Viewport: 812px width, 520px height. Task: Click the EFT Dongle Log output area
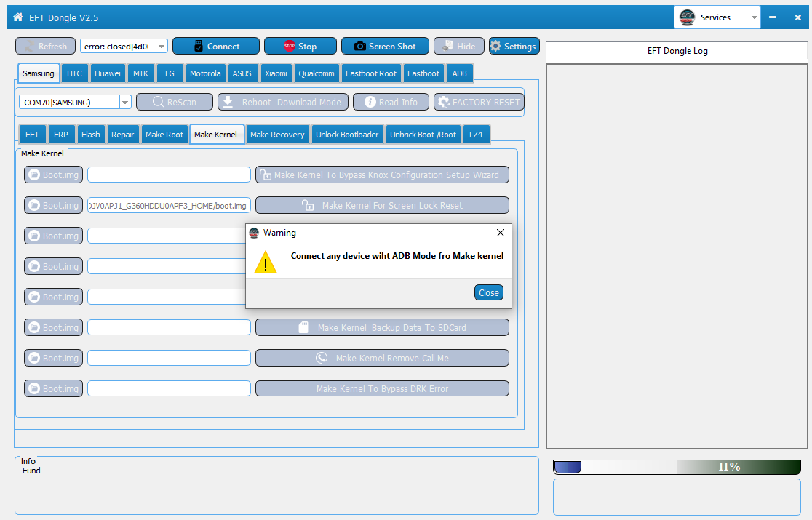coord(677,256)
